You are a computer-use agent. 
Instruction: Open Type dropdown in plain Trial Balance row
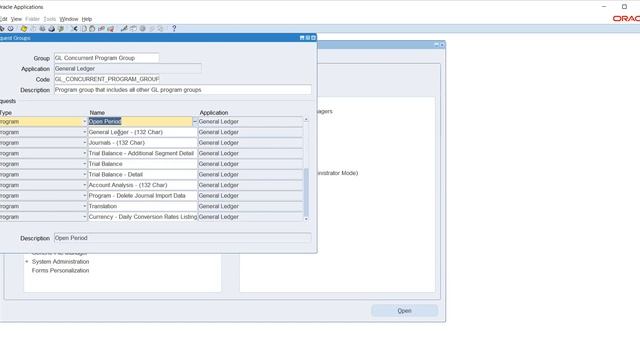[x=84, y=164]
